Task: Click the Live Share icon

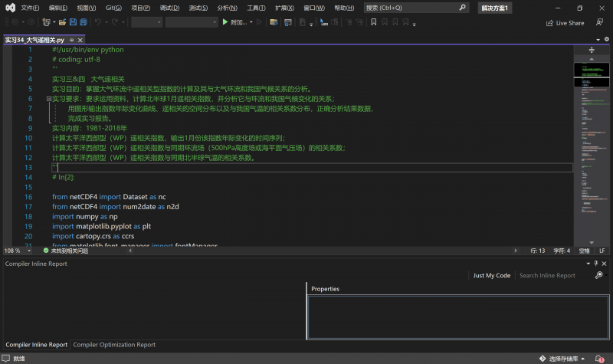Action: point(549,22)
